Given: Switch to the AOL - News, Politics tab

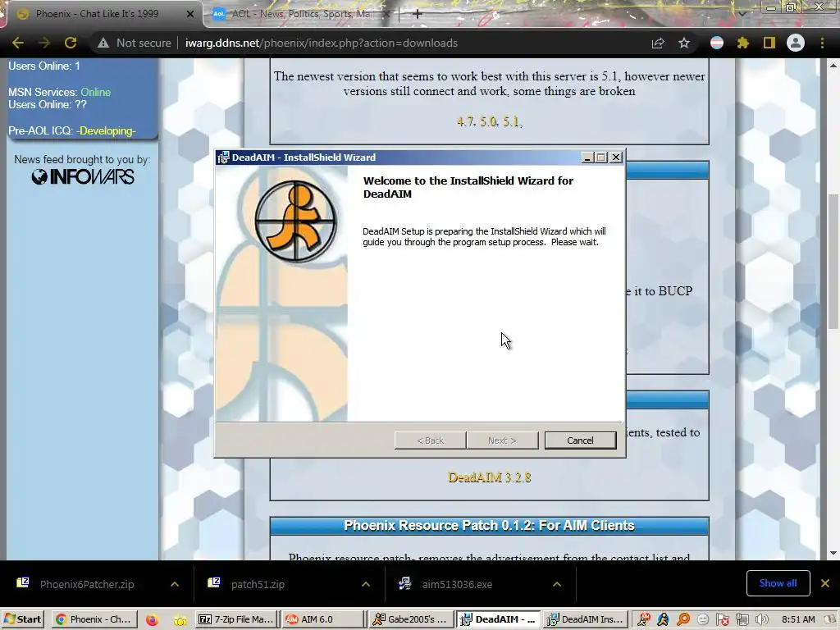Looking at the screenshot, I should [300, 14].
